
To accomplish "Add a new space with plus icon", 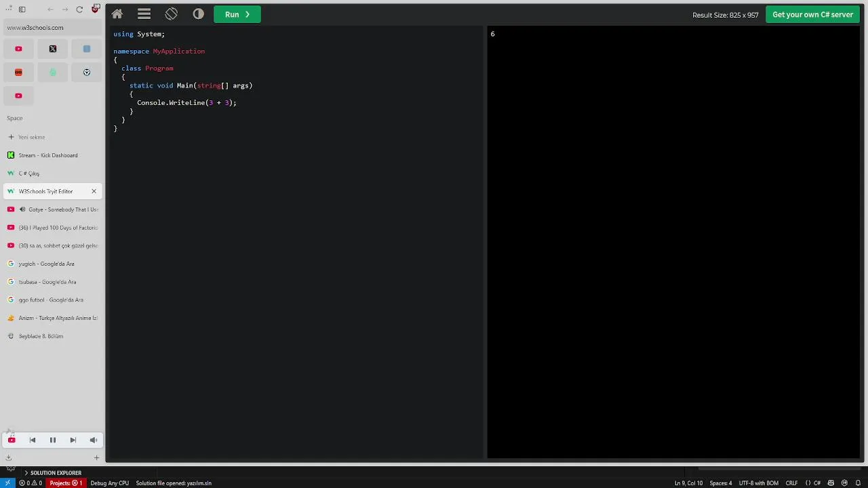I will pos(96,458).
